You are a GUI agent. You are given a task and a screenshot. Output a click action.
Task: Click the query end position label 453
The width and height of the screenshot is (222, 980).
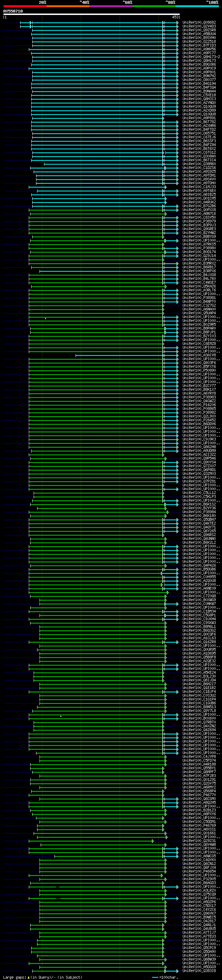(175, 17)
